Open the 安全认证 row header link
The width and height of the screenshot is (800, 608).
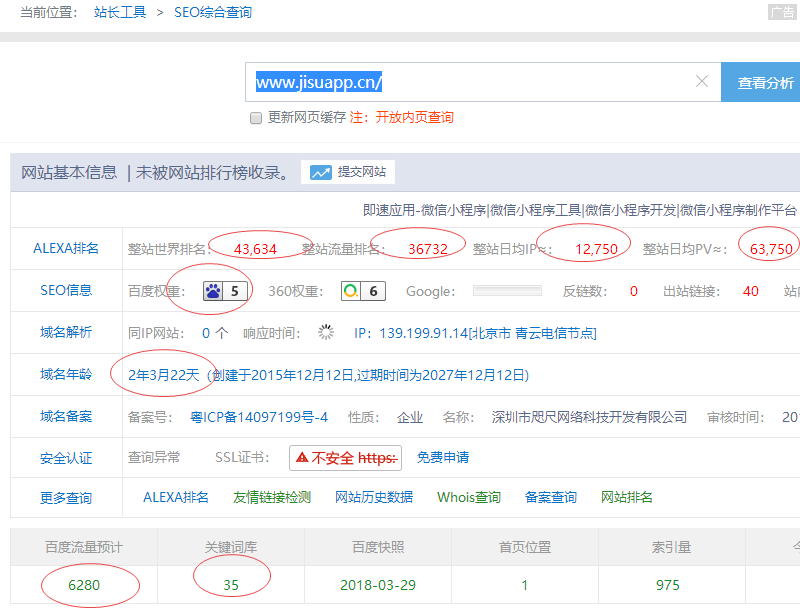coord(66,458)
